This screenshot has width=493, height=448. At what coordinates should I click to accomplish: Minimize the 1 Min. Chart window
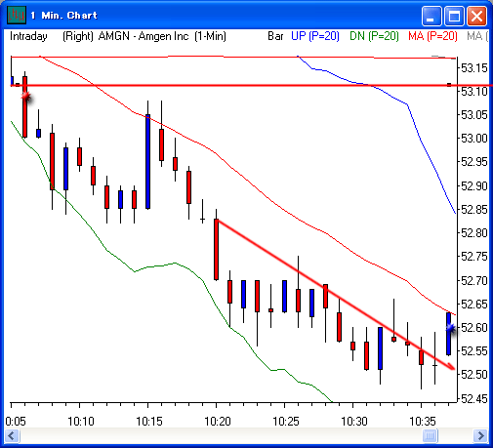tap(431, 16)
